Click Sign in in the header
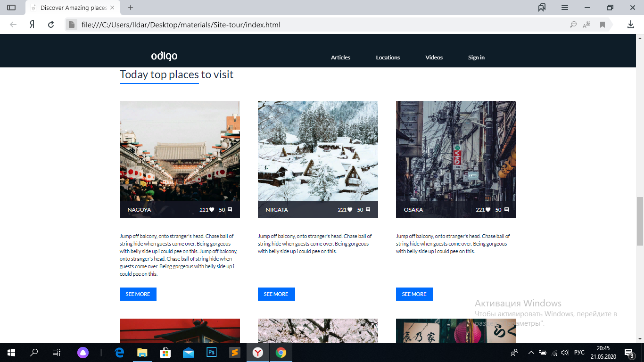Screen dimensions: 644x362 (476, 58)
